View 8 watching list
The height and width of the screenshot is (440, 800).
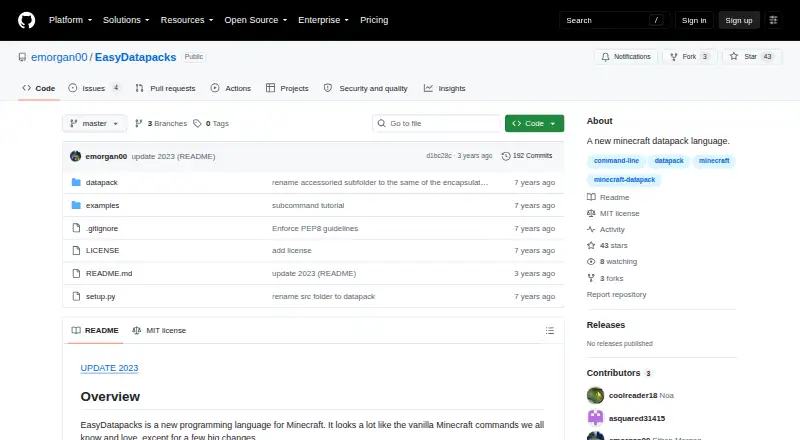pos(612,261)
